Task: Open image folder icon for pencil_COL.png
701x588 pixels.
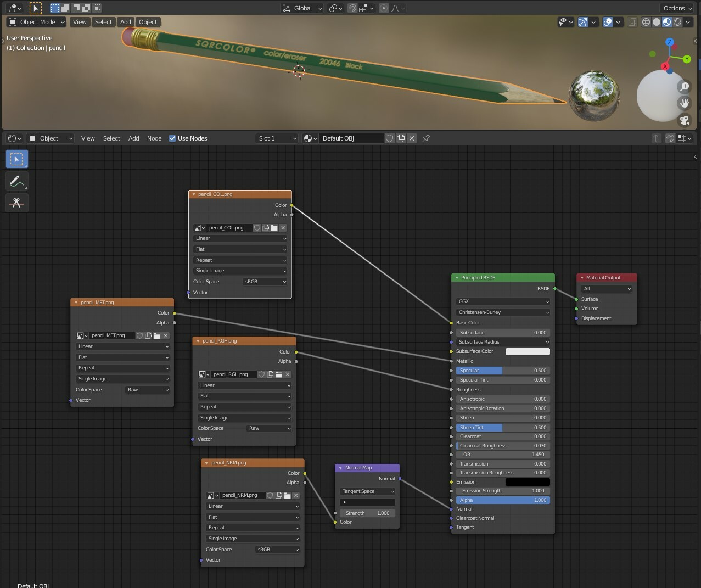Action: 274,228
